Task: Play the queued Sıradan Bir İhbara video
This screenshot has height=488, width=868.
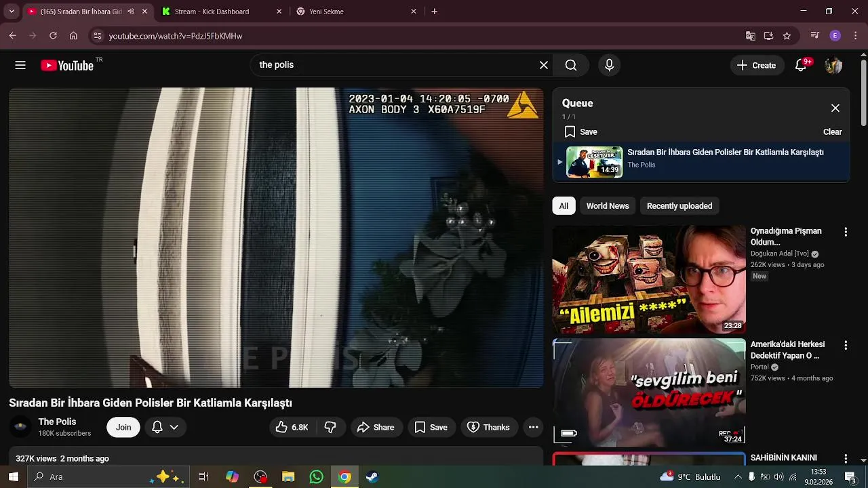Action: click(x=701, y=162)
